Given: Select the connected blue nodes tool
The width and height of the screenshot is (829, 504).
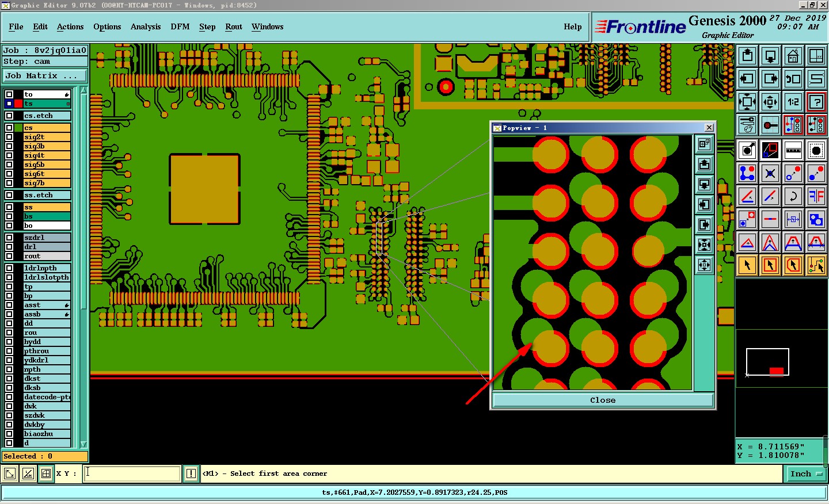Looking at the screenshot, I should (x=747, y=173).
